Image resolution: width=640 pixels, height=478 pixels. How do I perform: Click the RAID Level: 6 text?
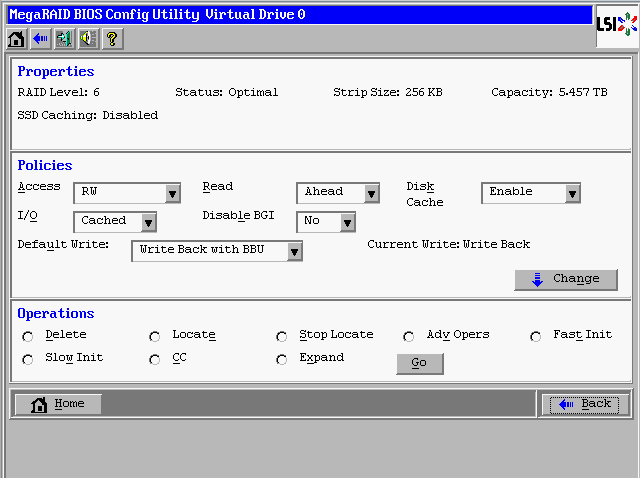point(59,92)
